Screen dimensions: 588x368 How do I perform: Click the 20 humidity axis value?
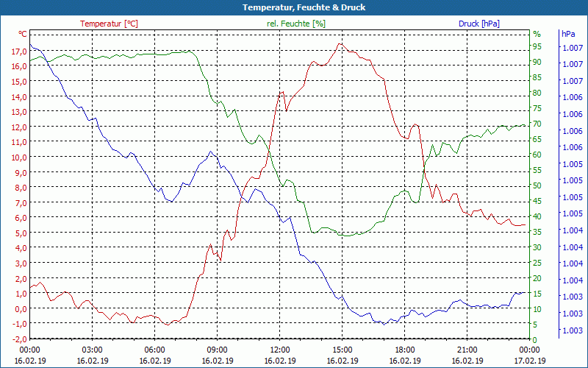coord(537,278)
